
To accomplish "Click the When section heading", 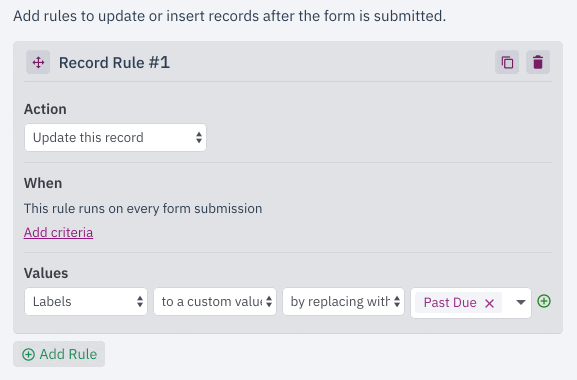I will 43,183.
